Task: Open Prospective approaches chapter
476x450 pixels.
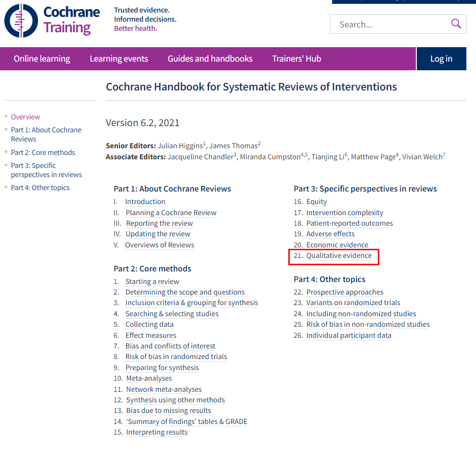Action: pyautogui.click(x=345, y=292)
